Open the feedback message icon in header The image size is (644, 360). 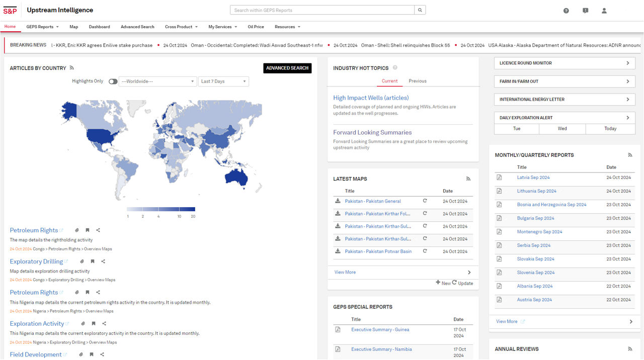pos(585,11)
